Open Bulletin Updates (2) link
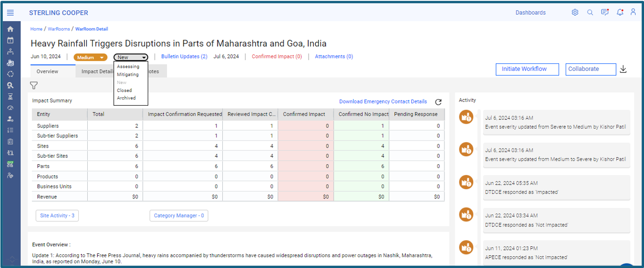 pyautogui.click(x=184, y=57)
